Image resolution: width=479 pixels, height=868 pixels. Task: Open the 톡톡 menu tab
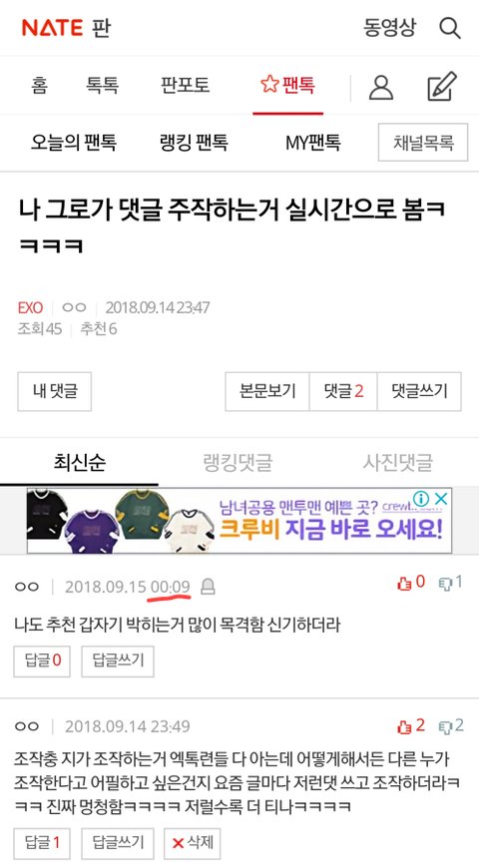[x=102, y=86]
